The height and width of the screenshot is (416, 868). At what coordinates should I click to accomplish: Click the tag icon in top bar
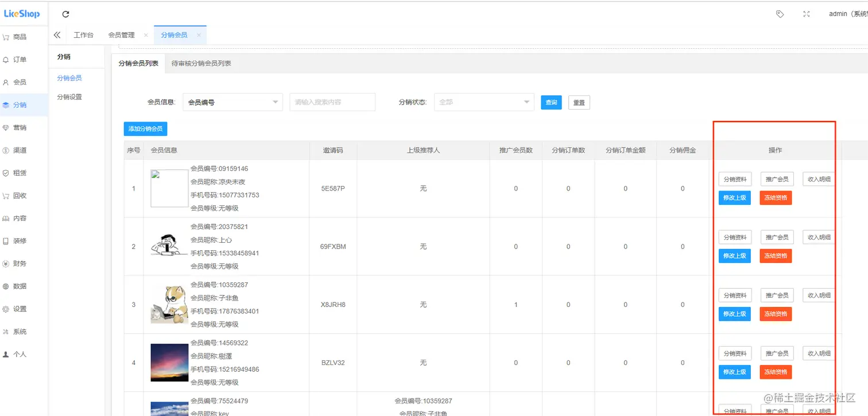[x=780, y=14]
